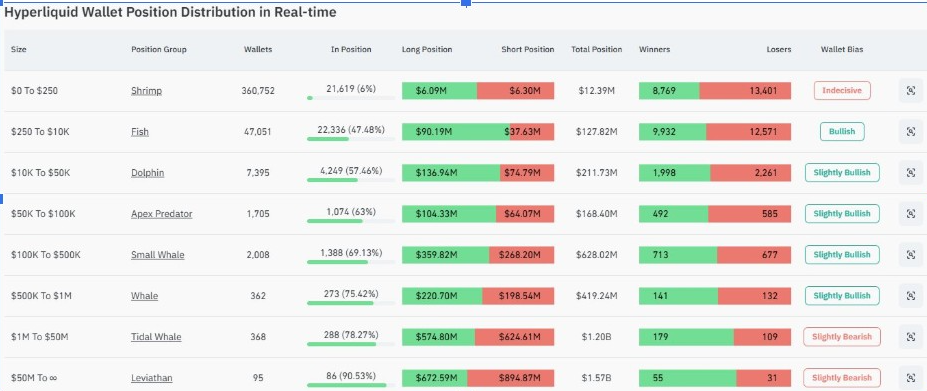Image resolution: width=927 pixels, height=391 pixels.
Task: Click the $74.79M short position bar
Action: pos(527,173)
